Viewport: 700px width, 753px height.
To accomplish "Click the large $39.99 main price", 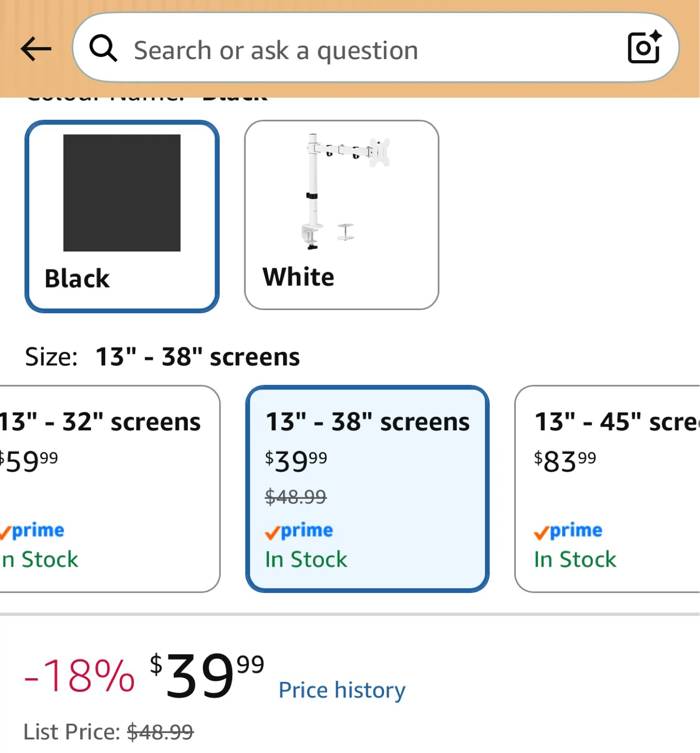I will 207,676.
